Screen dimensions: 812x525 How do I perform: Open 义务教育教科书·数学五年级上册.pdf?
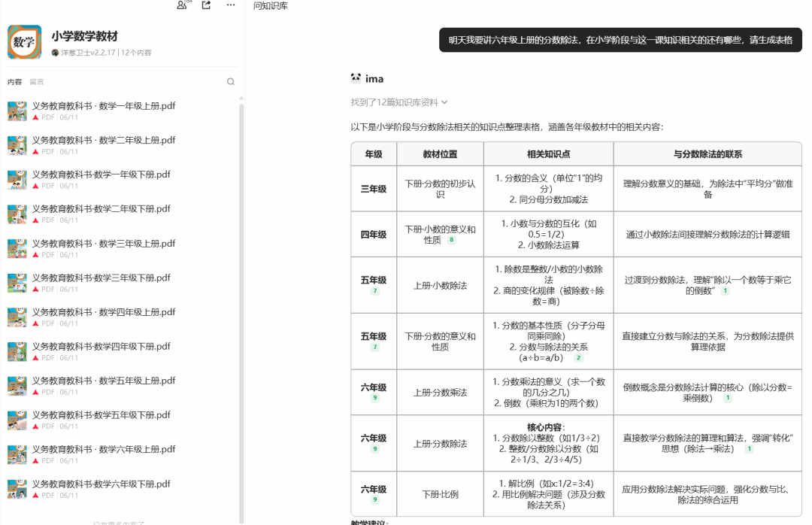[103, 381]
